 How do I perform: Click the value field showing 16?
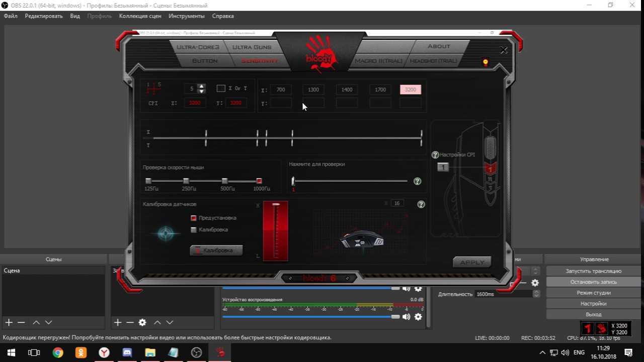tap(397, 203)
